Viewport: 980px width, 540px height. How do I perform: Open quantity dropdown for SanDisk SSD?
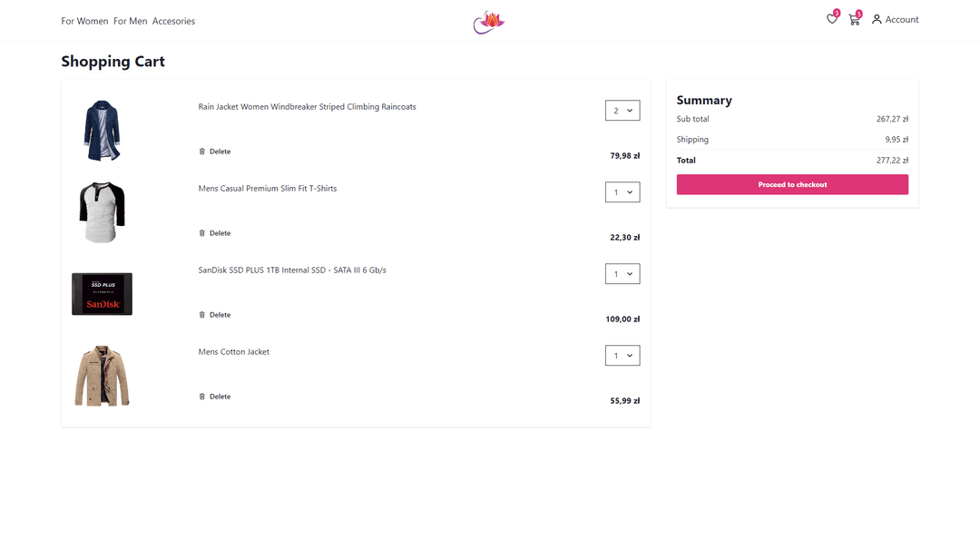622,274
